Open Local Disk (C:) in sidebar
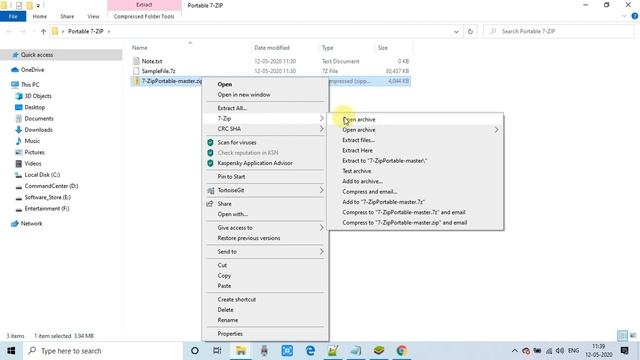The image size is (640, 360). pyautogui.click(x=42, y=175)
